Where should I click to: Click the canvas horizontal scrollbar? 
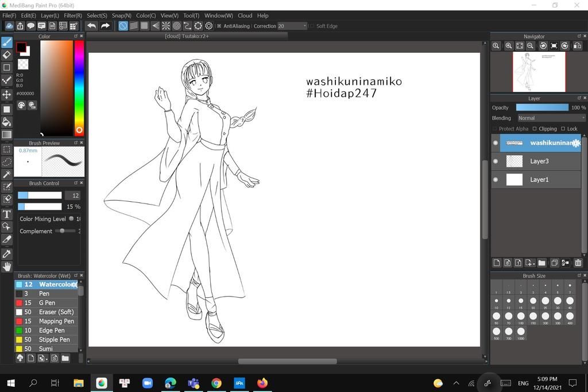coord(287,361)
